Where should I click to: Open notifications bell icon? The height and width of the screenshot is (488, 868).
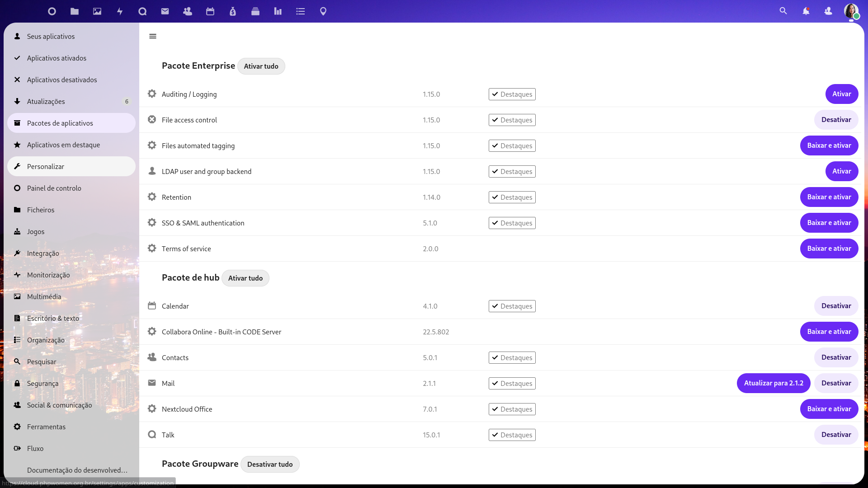(x=806, y=11)
